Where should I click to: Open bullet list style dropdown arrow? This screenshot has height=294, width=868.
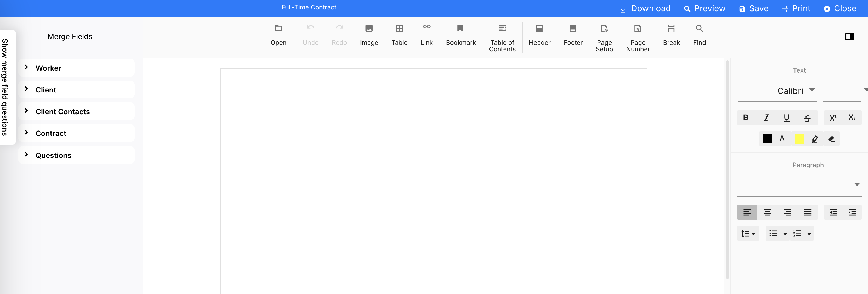785,234
